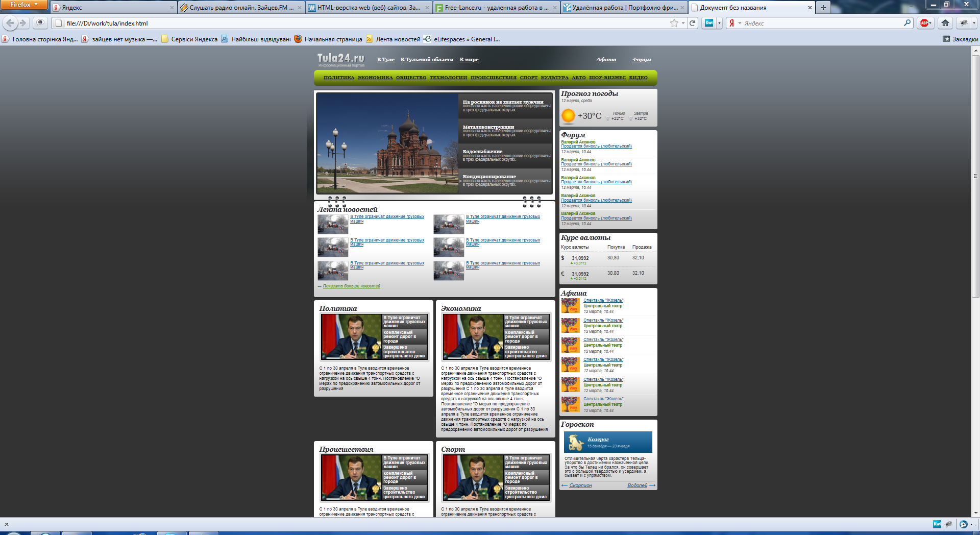Click the page's vertical scrollbar thumb
This screenshot has height=535, width=980.
point(975,176)
